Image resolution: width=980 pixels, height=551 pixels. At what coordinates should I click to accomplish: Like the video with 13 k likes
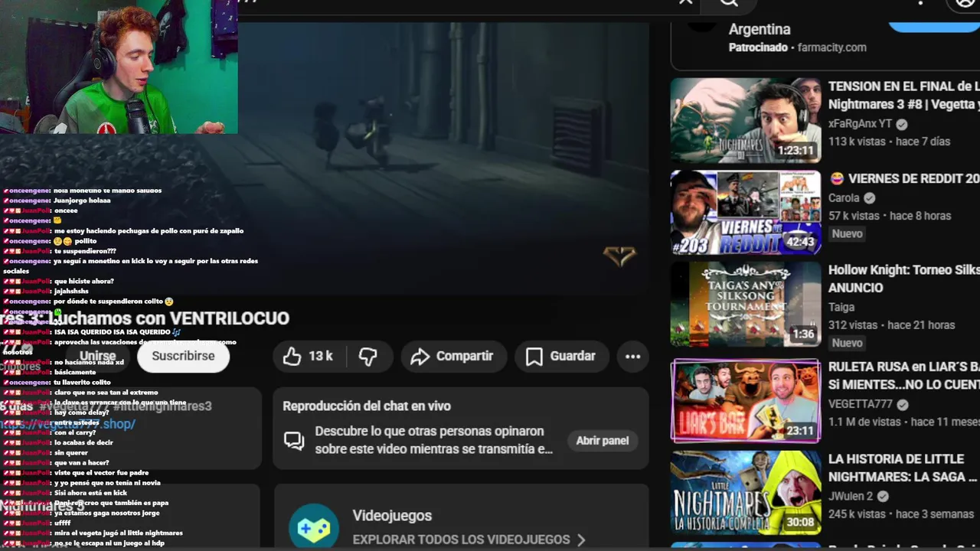pyautogui.click(x=309, y=356)
